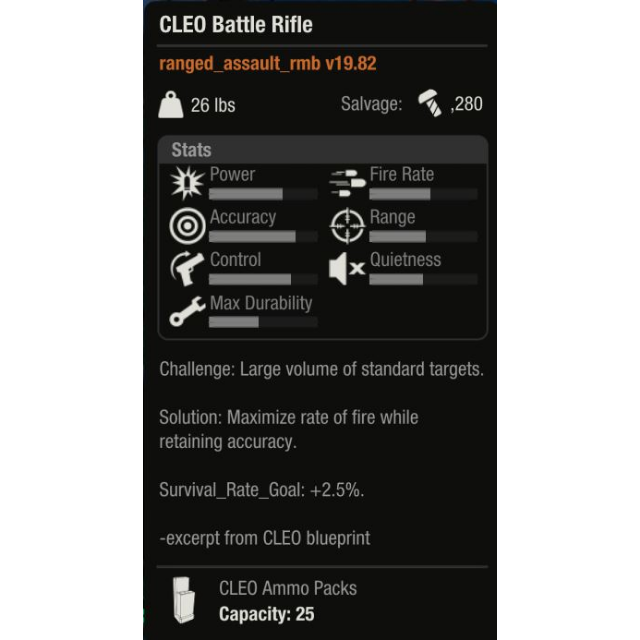Click the Max Durability stat bar
Screen dimensions: 640x640
(263, 323)
